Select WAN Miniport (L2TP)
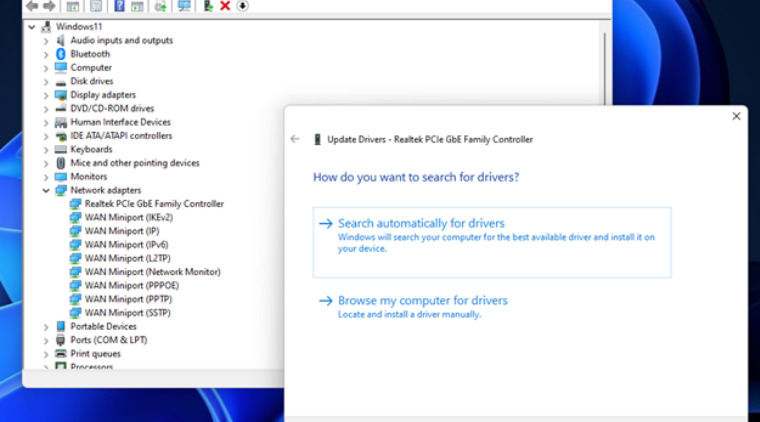 (x=127, y=258)
